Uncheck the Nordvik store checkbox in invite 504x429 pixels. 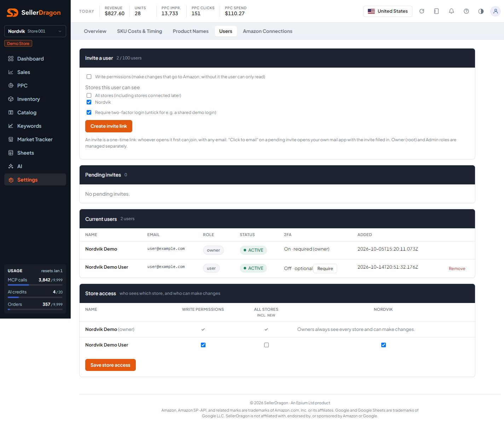click(89, 102)
